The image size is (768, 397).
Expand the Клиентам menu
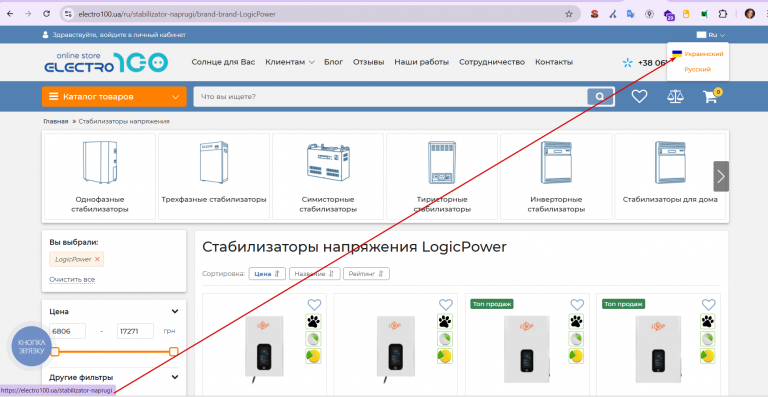pyautogui.click(x=290, y=62)
